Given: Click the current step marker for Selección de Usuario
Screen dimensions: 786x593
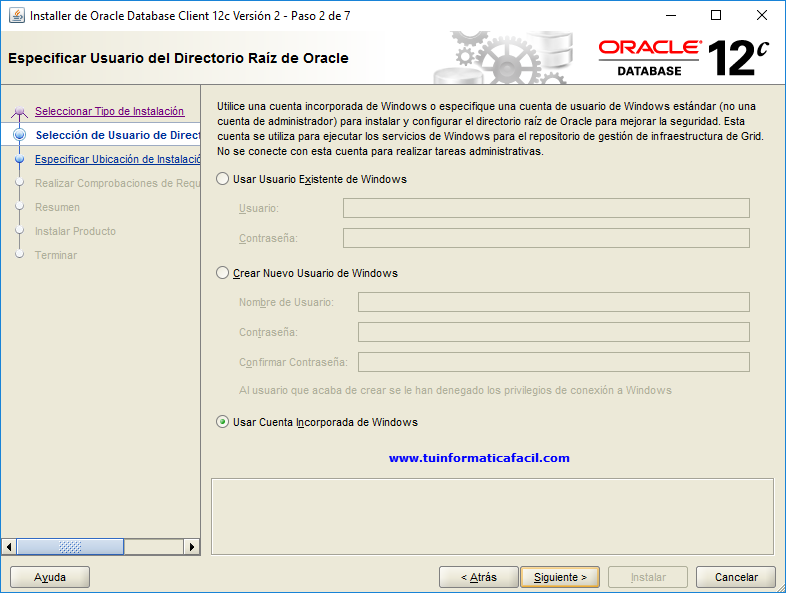Looking at the screenshot, I should [x=20, y=135].
